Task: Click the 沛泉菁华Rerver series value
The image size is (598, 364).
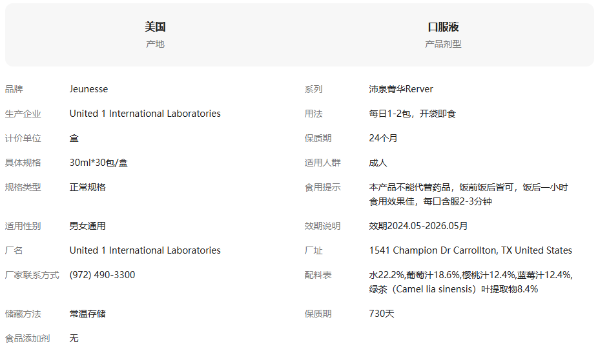Action: tap(401, 89)
